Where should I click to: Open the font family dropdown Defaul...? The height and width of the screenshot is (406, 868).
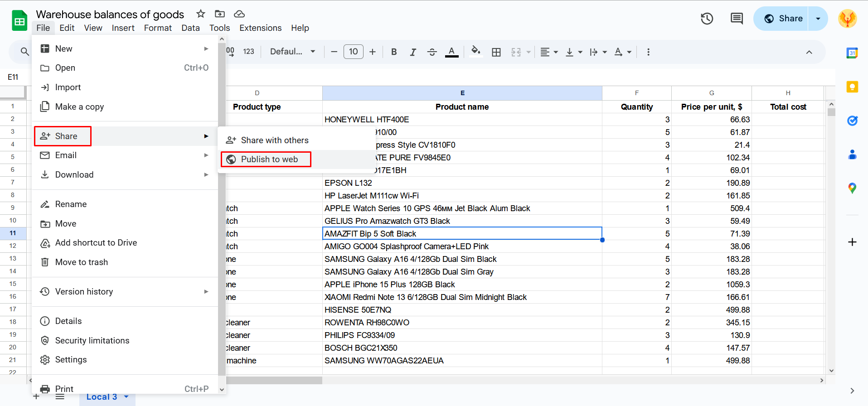(293, 52)
